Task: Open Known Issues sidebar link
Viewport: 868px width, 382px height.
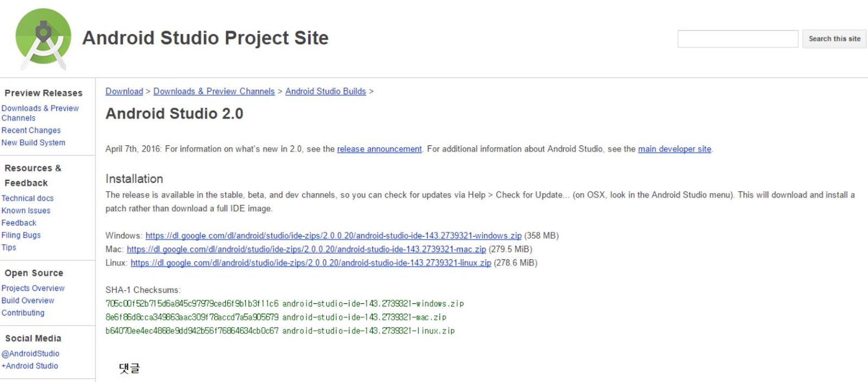Action: point(25,211)
